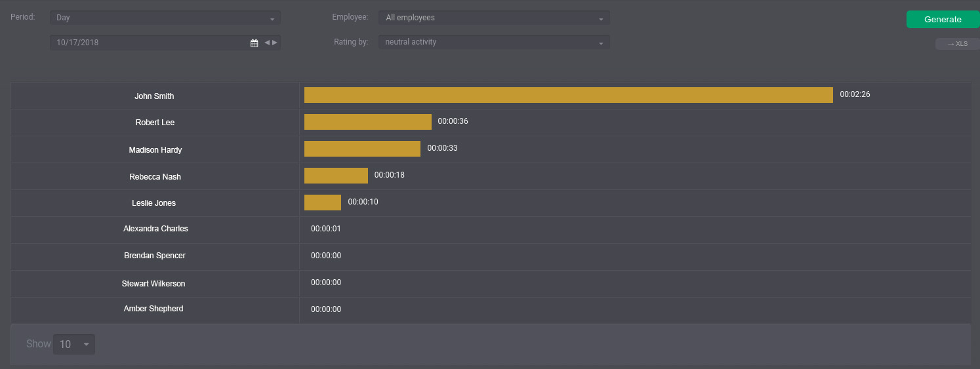
Task: Export report to XLS
Action: 957,44
